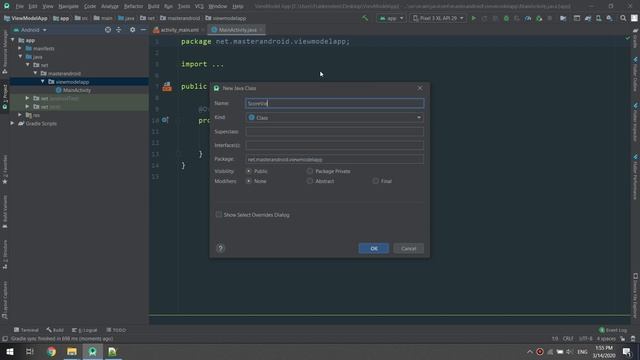Image resolution: width=640 pixels, height=360 pixels.
Task: Open the TODO tool window
Action: [x=116, y=330]
